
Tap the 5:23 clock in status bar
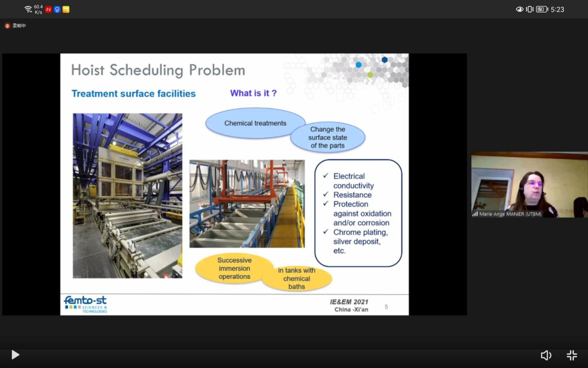point(557,9)
